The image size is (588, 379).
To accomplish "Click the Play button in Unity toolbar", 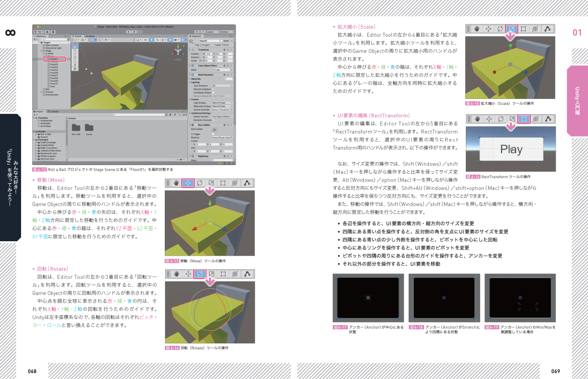I will (128, 32).
